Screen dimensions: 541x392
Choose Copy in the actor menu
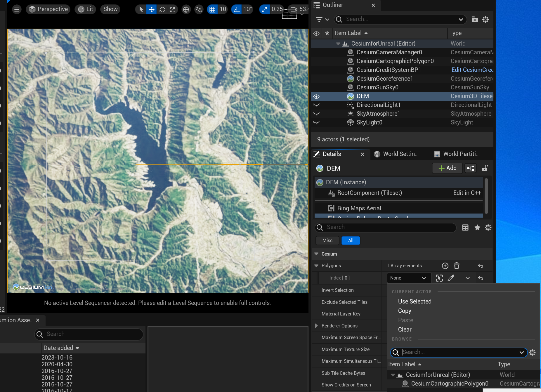404,311
